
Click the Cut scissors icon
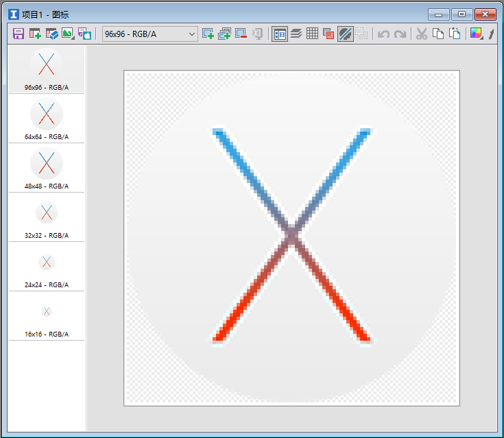pos(422,34)
